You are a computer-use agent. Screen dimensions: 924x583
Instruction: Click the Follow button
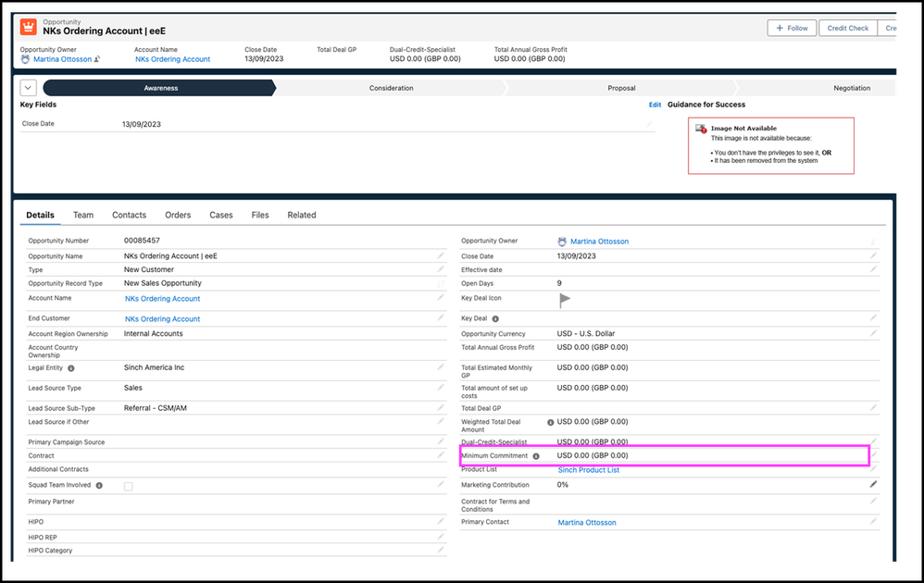(792, 28)
